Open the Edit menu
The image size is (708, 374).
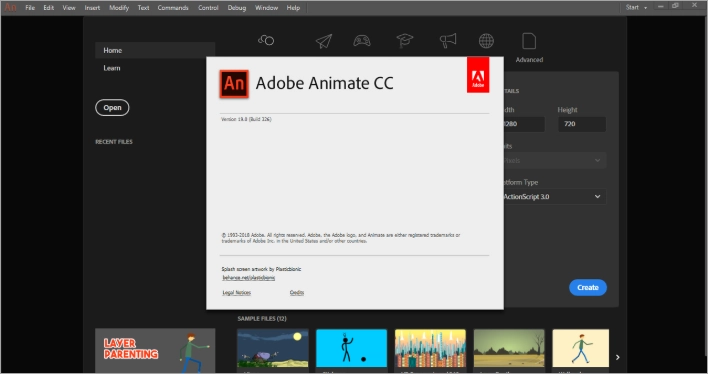click(49, 8)
